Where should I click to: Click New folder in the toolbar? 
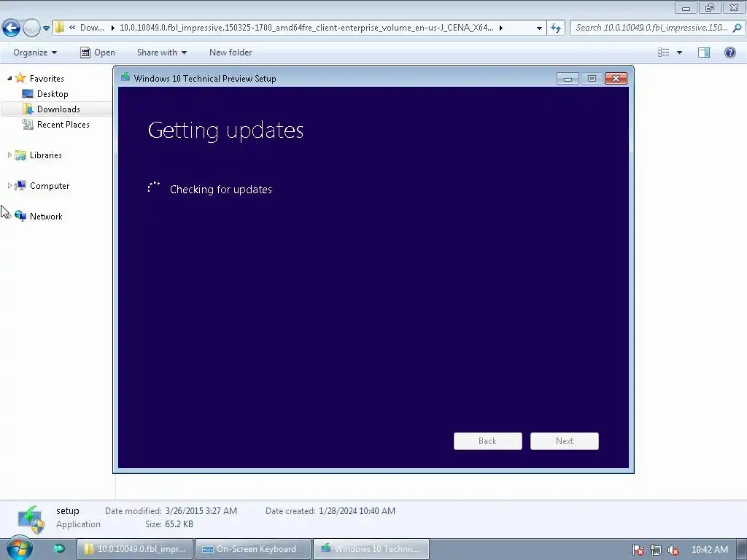[231, 52]
